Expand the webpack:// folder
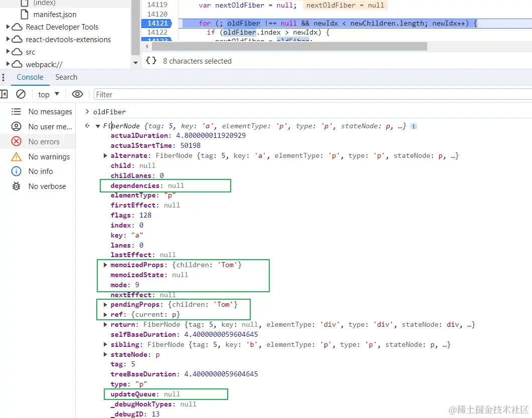Screen dimensions: 532x418 click(8, 64)
